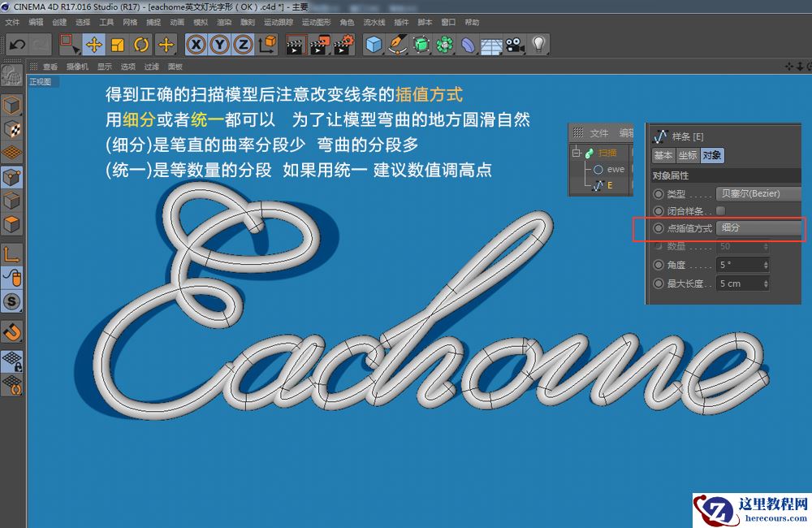Click the 扫描 (Sweep) object icon in Object Manager
This screenshot has height=528, width=812.
[590, 152]
